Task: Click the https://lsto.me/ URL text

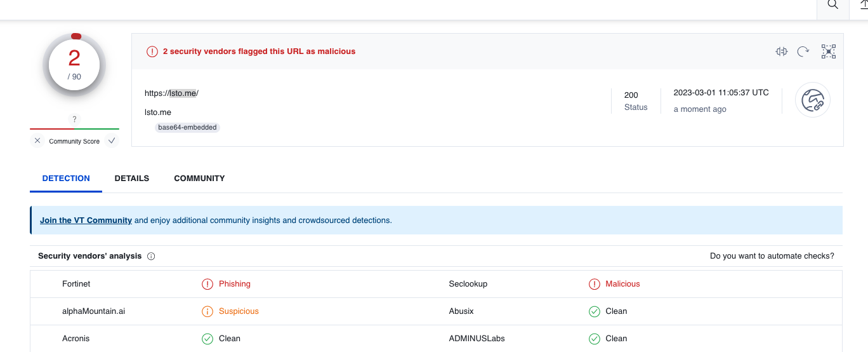Action: click(171, 93)
